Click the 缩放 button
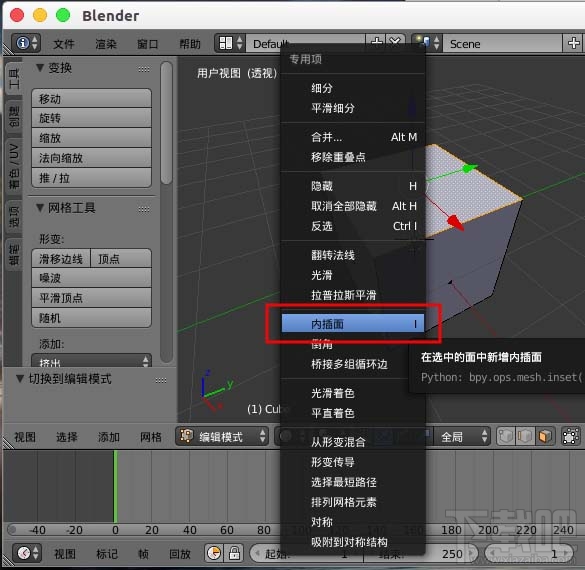The width and height of the screenshot is (585, 570). 91,138
